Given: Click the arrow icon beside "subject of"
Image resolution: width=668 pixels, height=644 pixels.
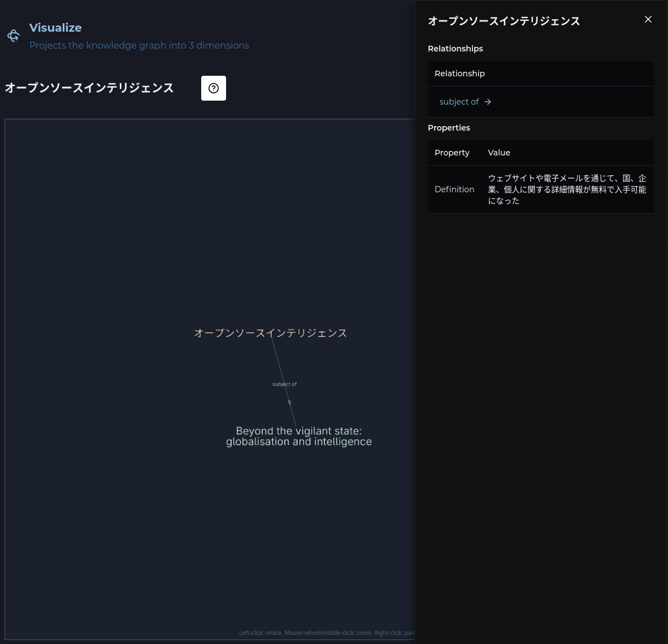Looking at the screenshot, I should (488, 102).
